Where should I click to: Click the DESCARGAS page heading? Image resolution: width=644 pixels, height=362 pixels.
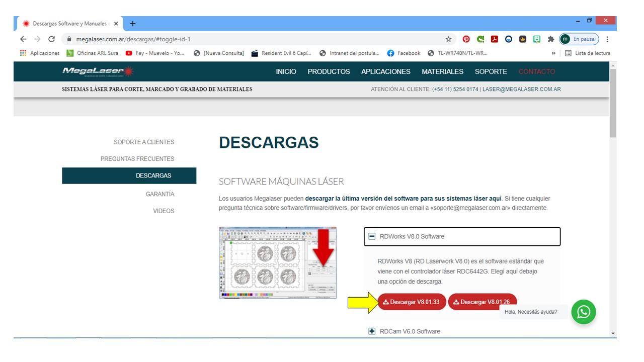269,143
